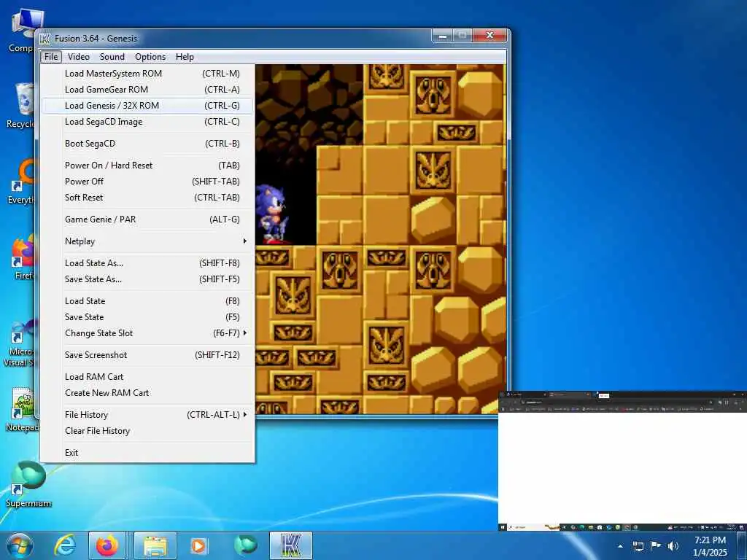Viewport: 747px width, 560px height.
Task: Launch Internet Explorer from taskbar
Action: [x=65, y=545]
